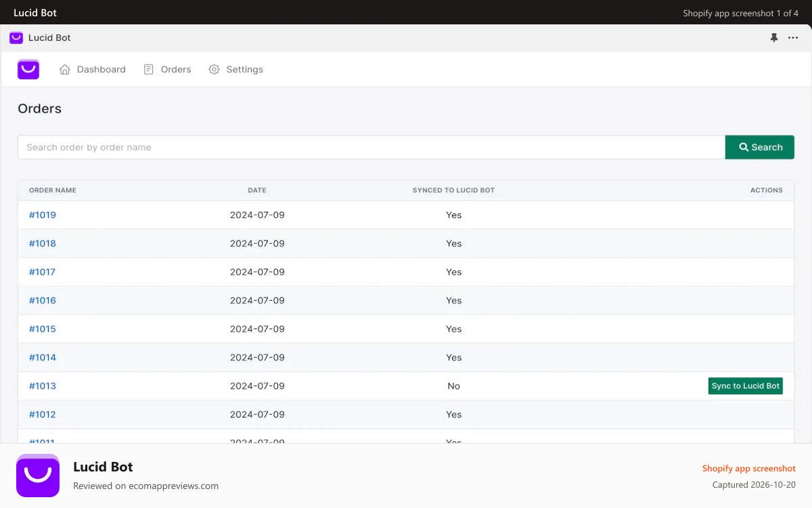Sync order #1013 to Lucid Bot
The width and height of the screenshot is (812, 508).
point(746,386)
